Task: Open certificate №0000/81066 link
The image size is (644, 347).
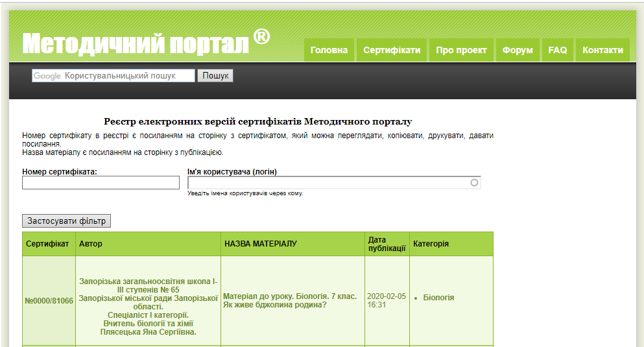Action: (49, 301)
